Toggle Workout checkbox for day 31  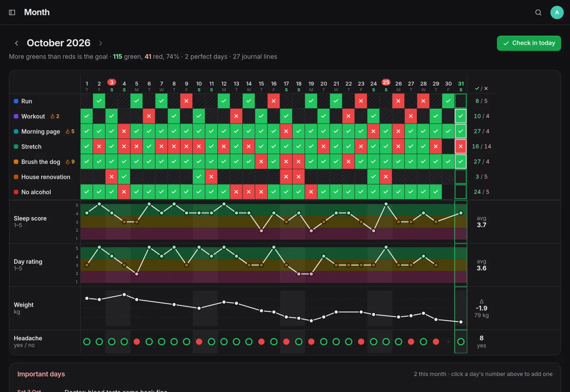pos(461,116)
